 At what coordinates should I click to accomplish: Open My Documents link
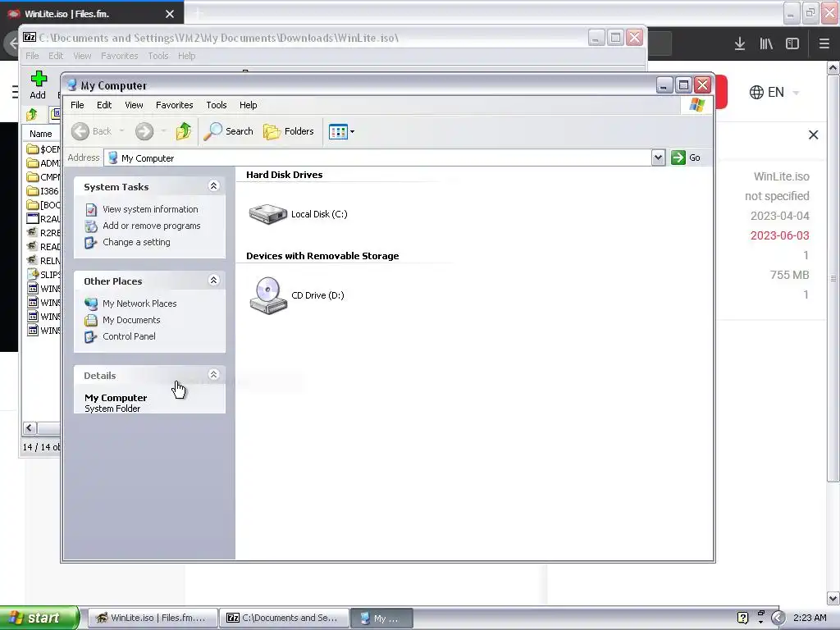pyautogui.click(x=131, y=320)
